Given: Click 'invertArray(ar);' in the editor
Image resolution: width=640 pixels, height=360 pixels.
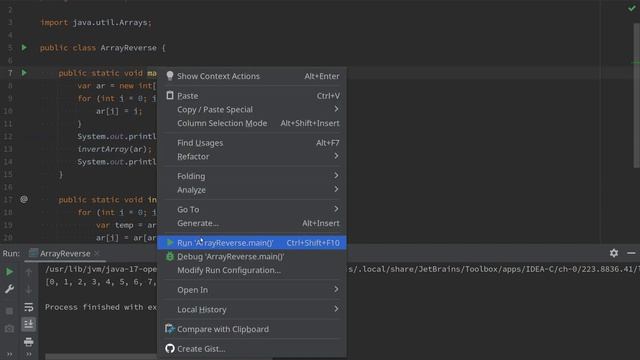Looking at the screenshot, I should point(115,149).
